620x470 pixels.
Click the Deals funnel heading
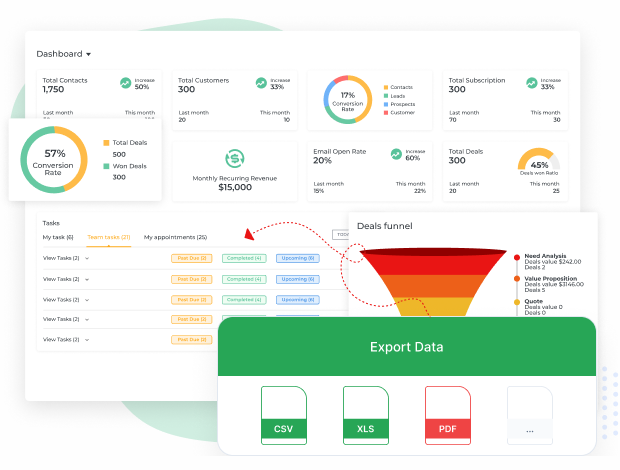pos(385,226)
